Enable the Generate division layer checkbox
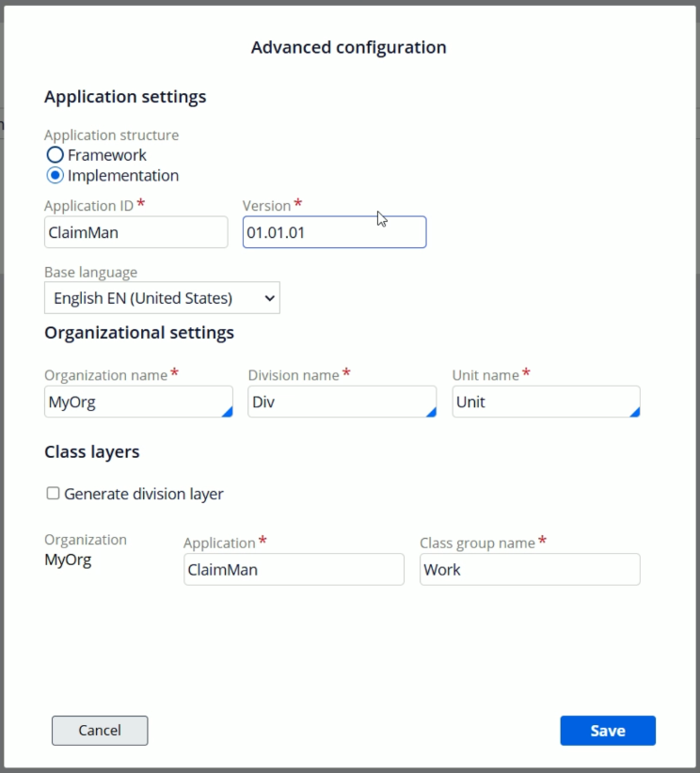 pyautogui.click(x=53, y=493)
